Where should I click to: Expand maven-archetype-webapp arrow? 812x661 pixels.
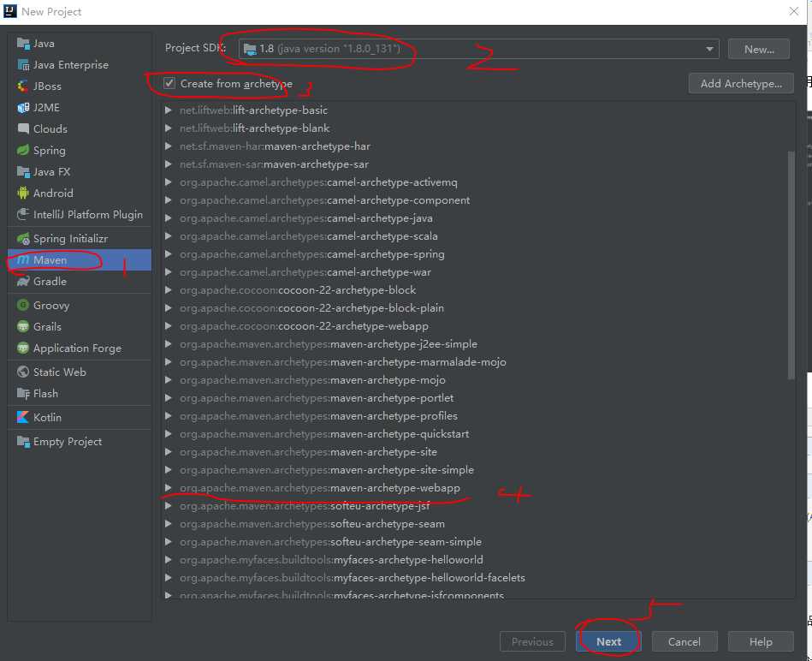[x=169, y=488]
